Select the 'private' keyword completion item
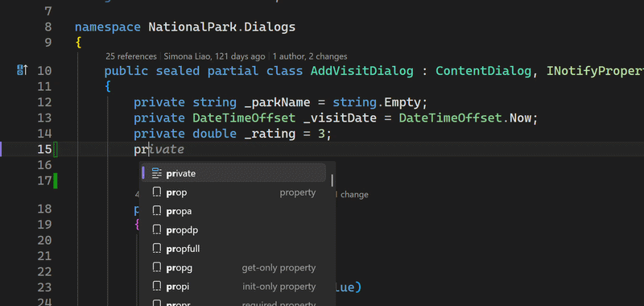The width and height of the screenshot is (644, 306). pyautogui.click(x=233, y=173)
